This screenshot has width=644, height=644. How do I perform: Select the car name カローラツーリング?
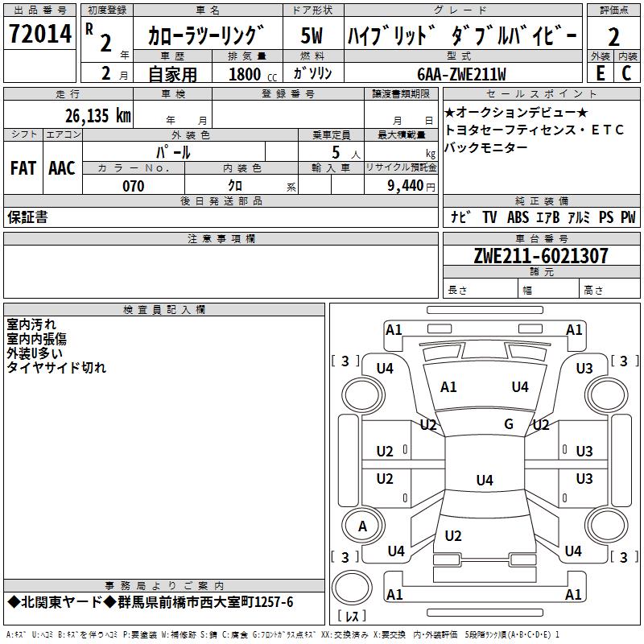205,35
